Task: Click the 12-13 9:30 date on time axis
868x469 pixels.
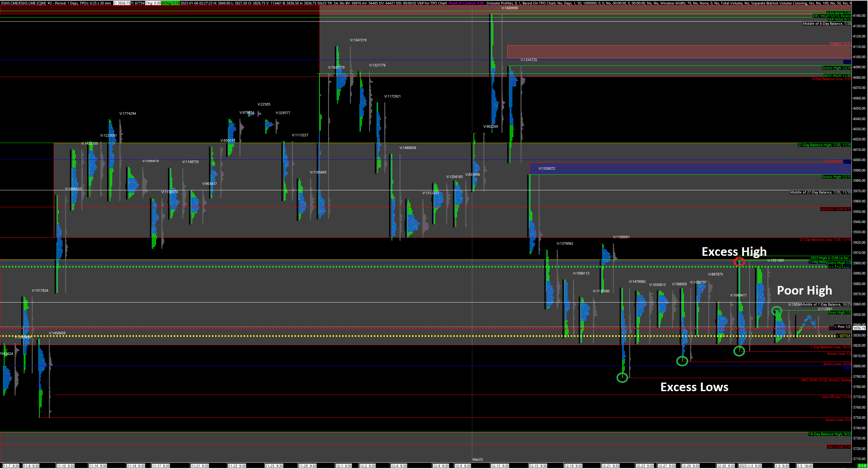Action: pos(500,466)
